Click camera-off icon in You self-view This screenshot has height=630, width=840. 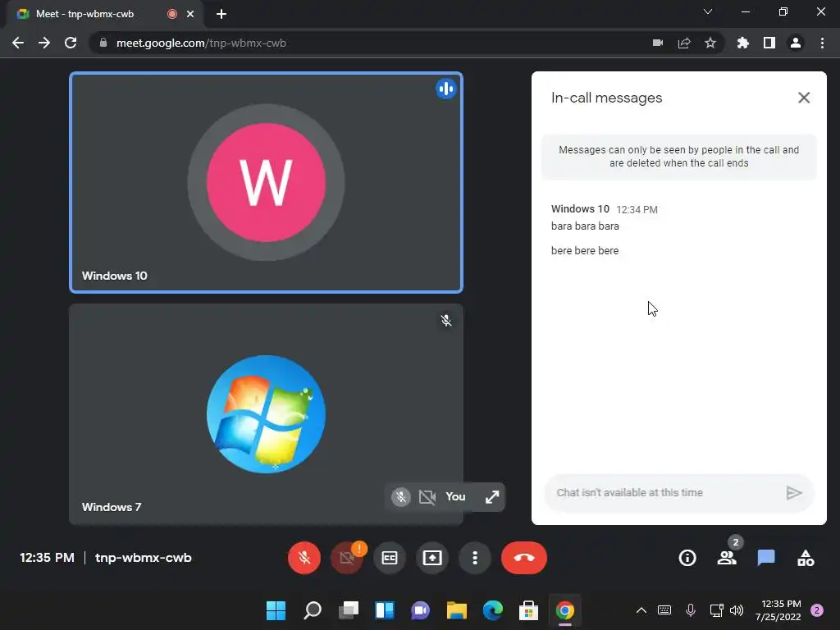pyautogui.click(x=427, y=496)
